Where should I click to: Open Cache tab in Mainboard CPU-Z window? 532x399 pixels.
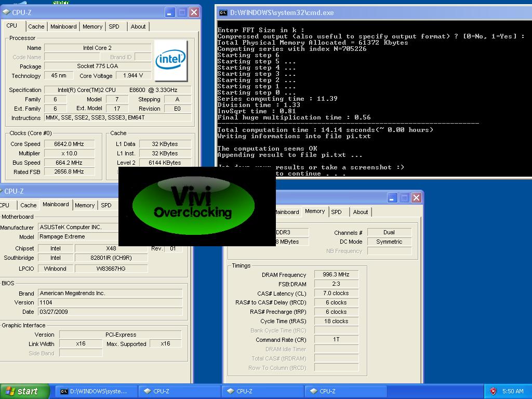coord(29,205)
